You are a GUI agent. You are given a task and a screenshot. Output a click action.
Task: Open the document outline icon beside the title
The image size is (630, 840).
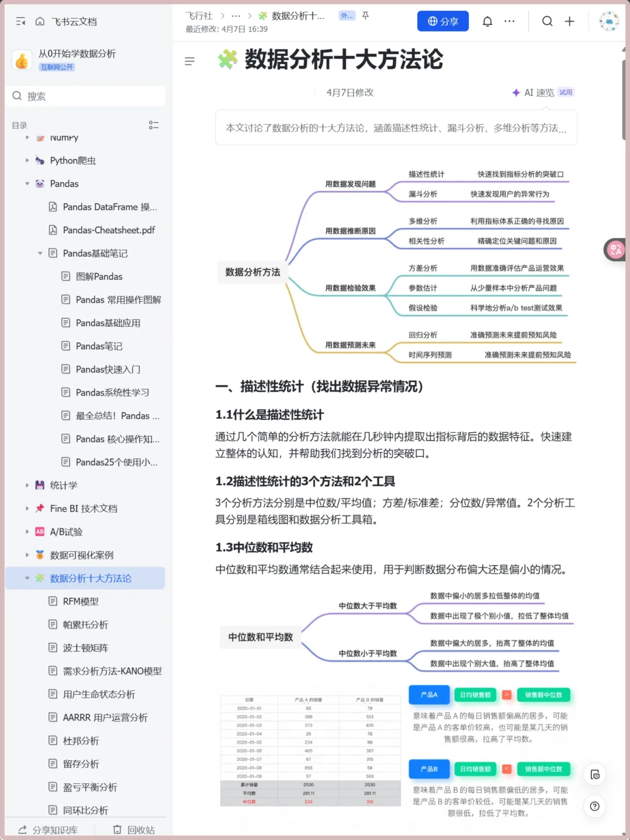(190, 61)
